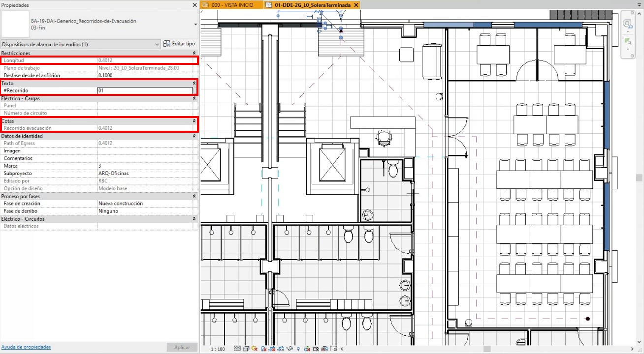Collapse the Restricciones section
The width and height of the screenshot is (644, 354).
click(x=194, y=53)
